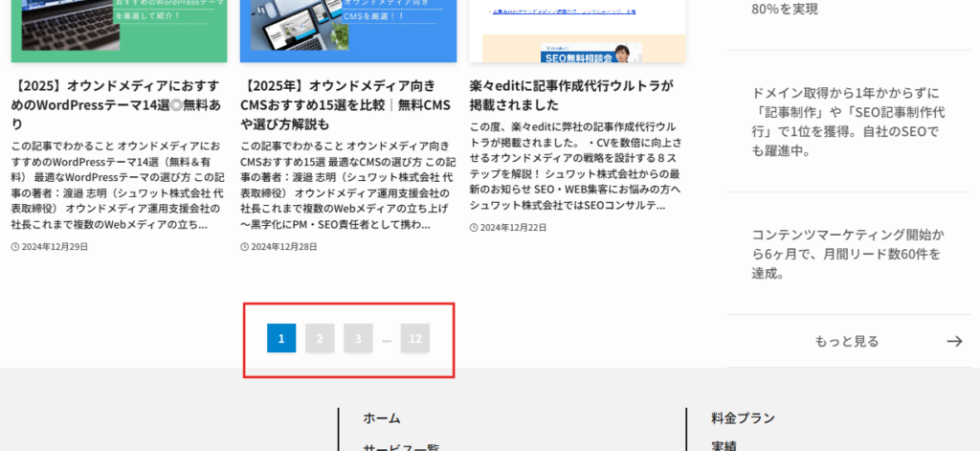Image resolution: width=980 pixels, height=451 pixels.
Task: Click clock icon next to 2024年12月22日
Action: (x=475, y=228)
